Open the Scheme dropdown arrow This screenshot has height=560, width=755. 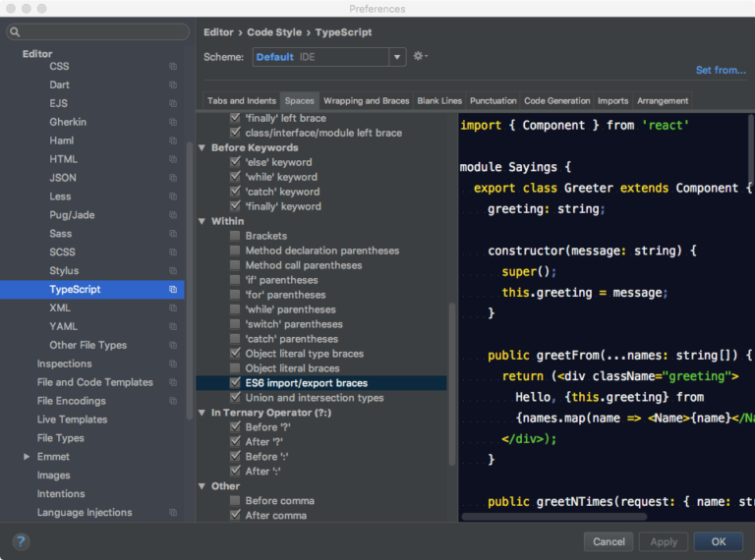tap(397, 57)
